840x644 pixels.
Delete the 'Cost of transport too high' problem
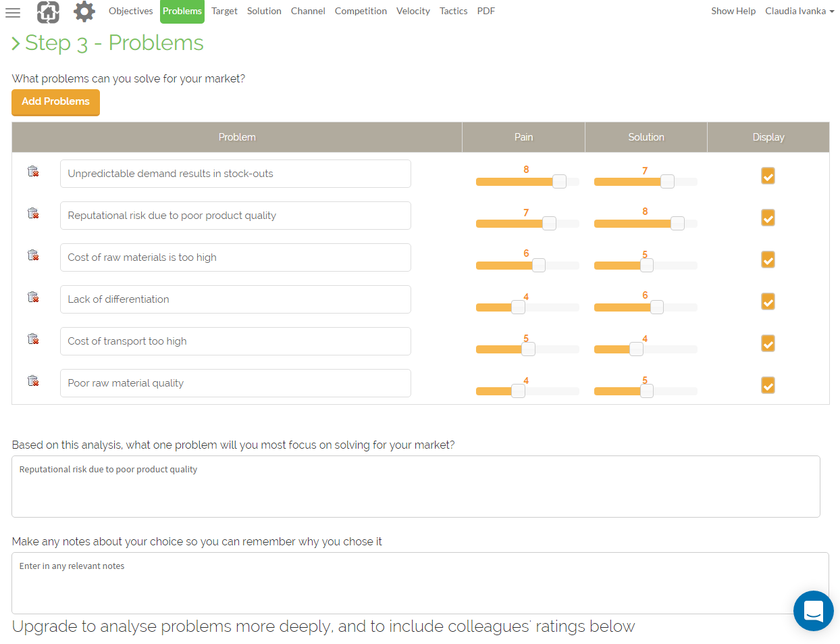point(33,339)
